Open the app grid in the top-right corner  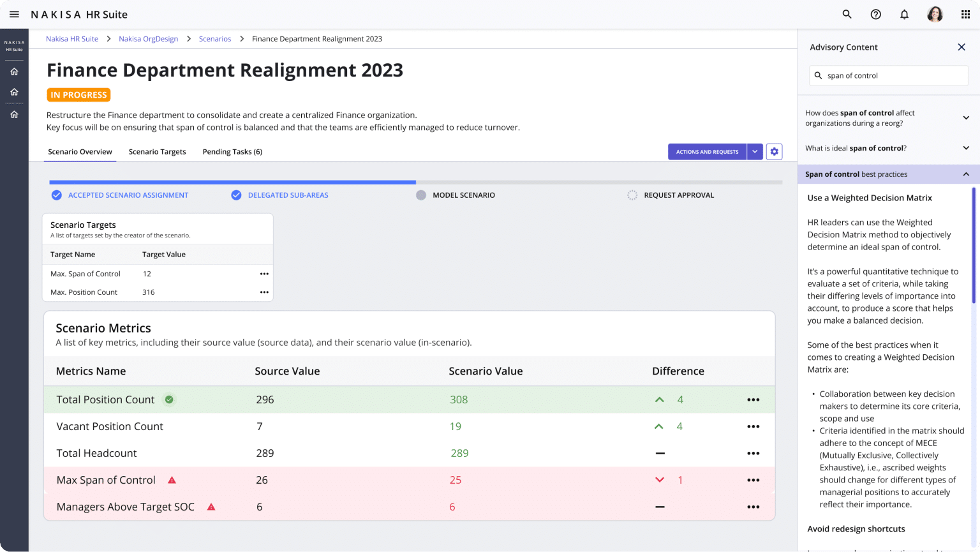[x=965, y=13]
